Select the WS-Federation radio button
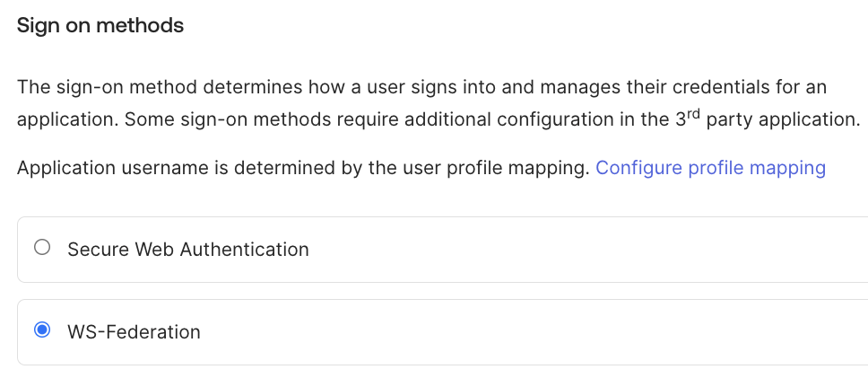Viewport: 868px width, 378px height. [42, 331]
